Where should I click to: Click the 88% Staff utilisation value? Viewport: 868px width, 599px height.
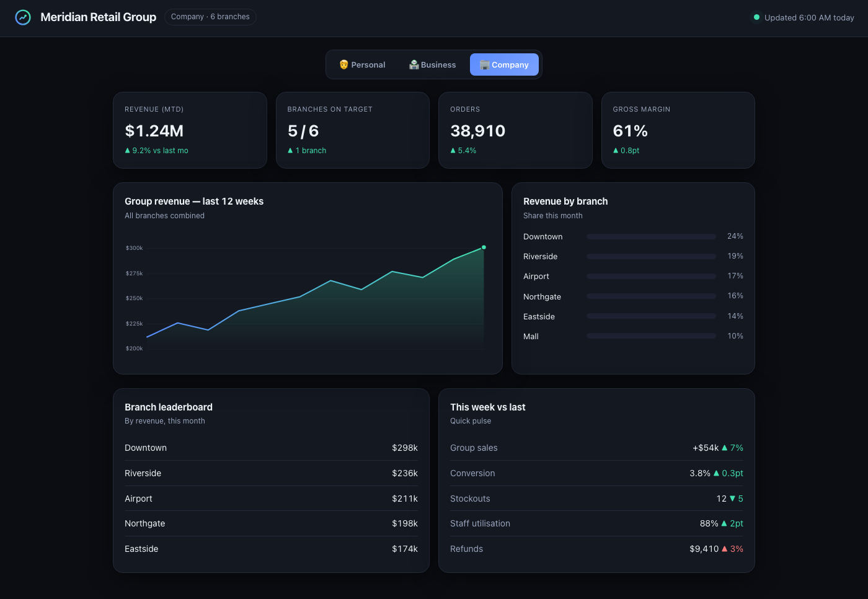tap(709, 523)
